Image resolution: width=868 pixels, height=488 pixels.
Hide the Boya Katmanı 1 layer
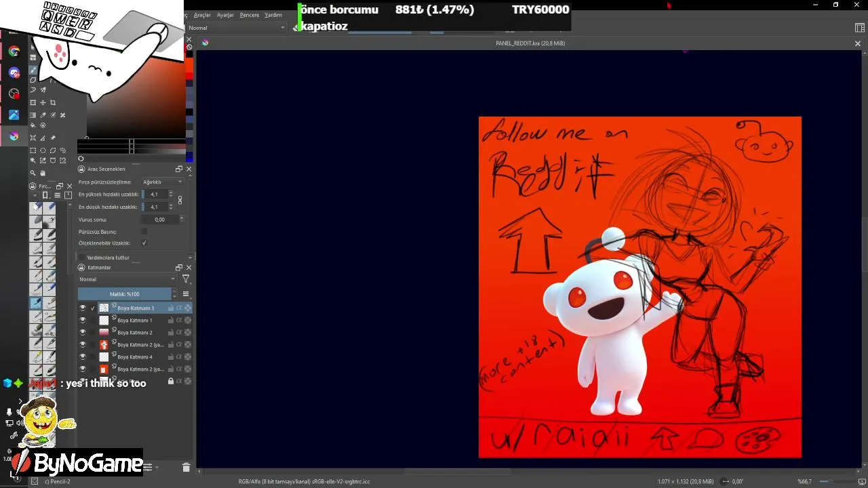point(83,320)
